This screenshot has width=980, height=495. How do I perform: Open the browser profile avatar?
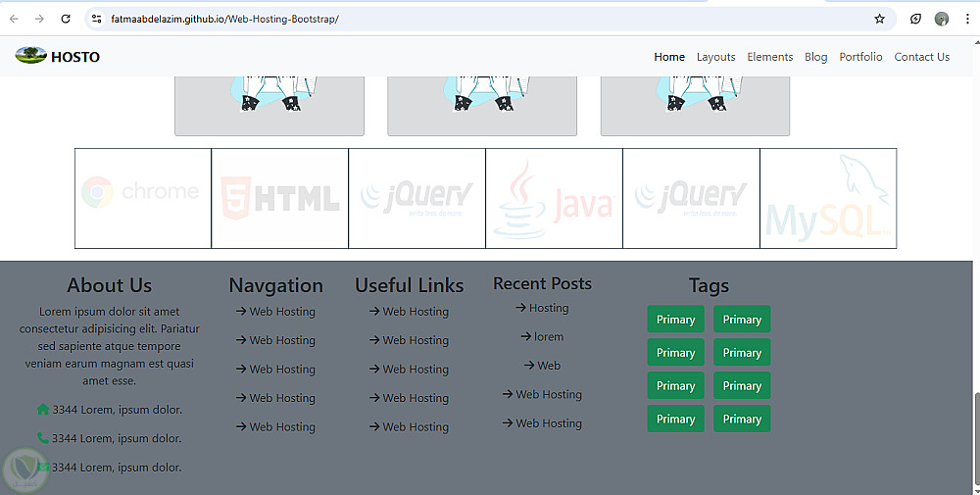pyautogui.click(x=942, y=19)
